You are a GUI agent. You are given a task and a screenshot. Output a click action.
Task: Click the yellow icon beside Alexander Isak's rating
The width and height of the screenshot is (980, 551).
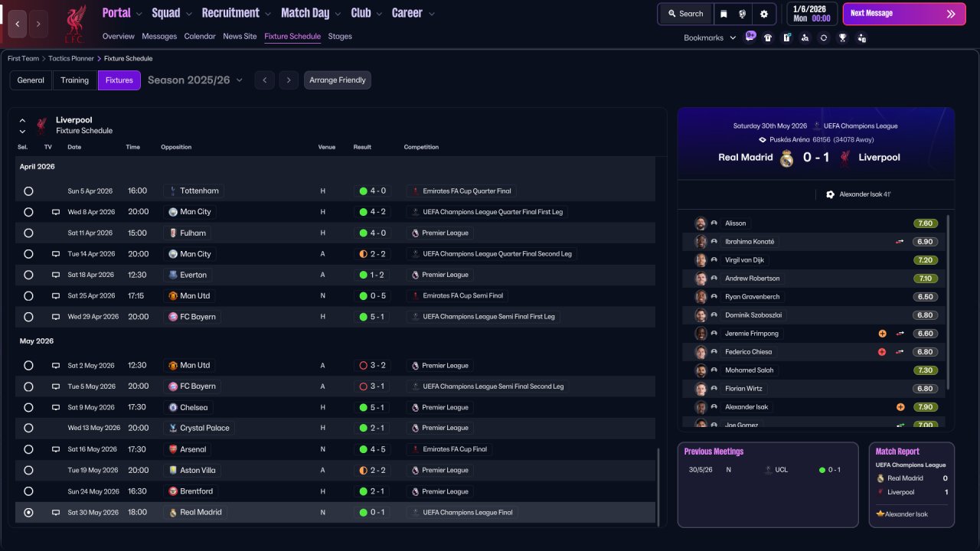pos(900,407)
